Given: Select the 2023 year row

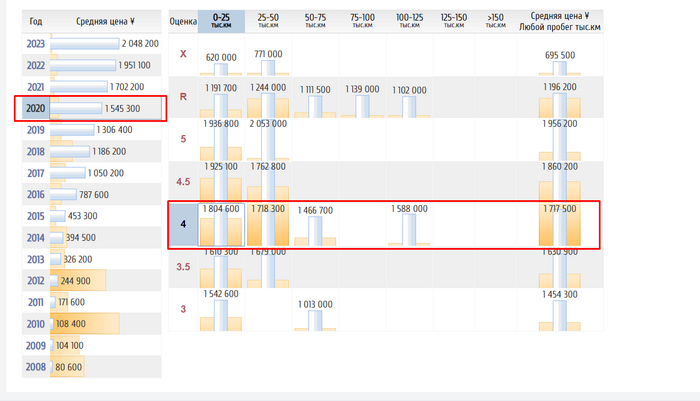Looking at the screenshot, I should [x=92, y=43].
